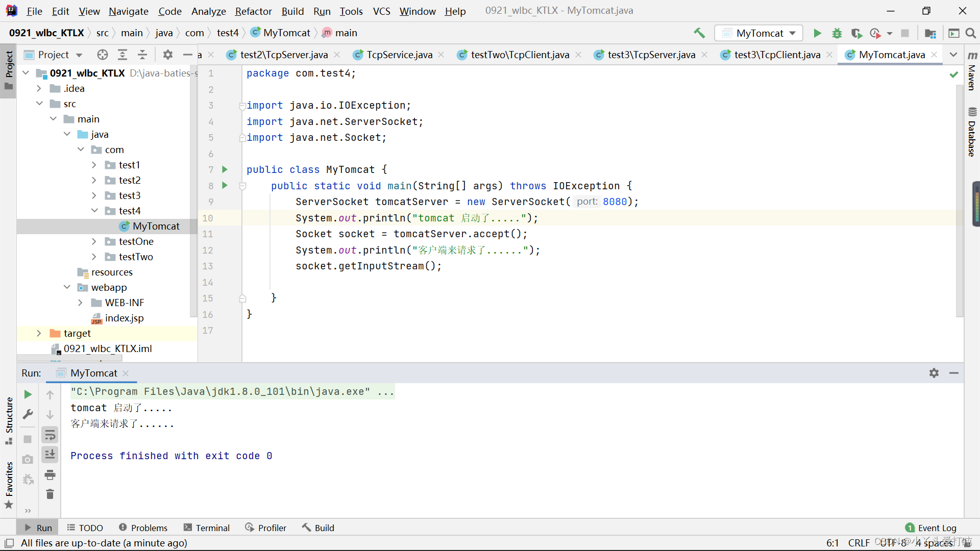This screenshot has height=551, width=980.
Task: Collapse the src folder
Action: tap(39, 104)
